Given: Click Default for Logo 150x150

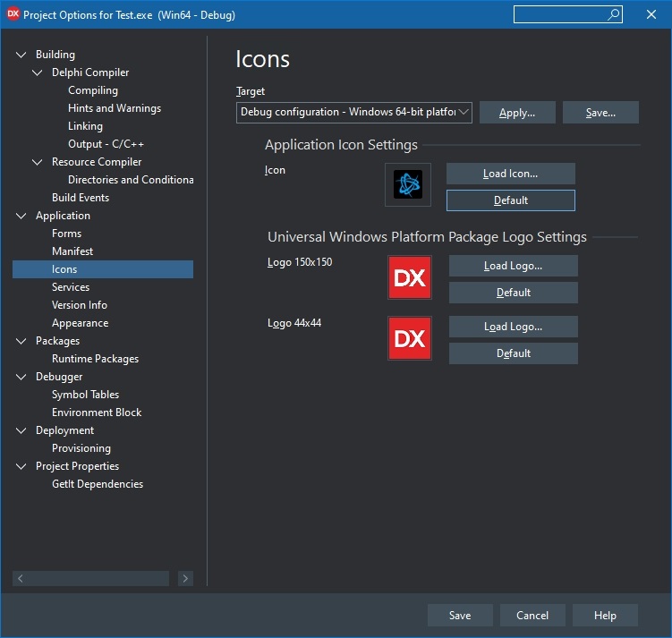Looking at the screenshot, I should tap(514, 293).
